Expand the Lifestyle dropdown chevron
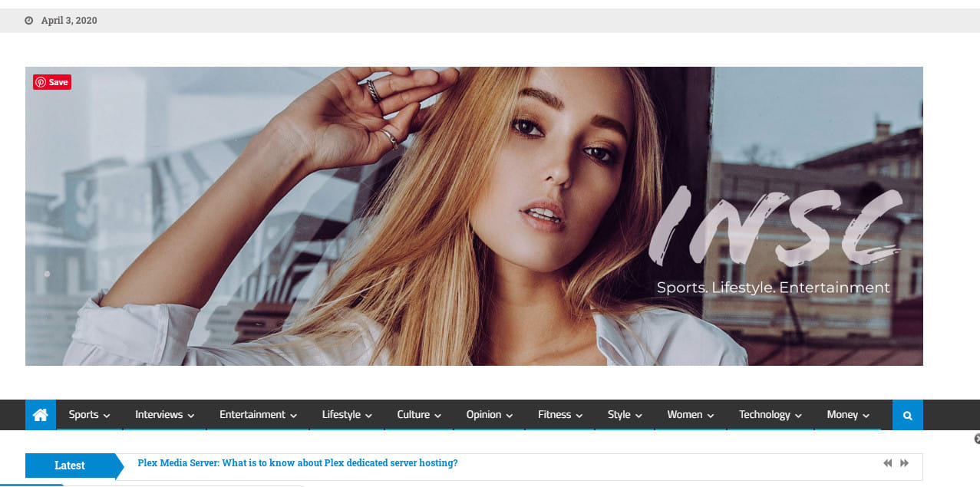 [368, 416]
